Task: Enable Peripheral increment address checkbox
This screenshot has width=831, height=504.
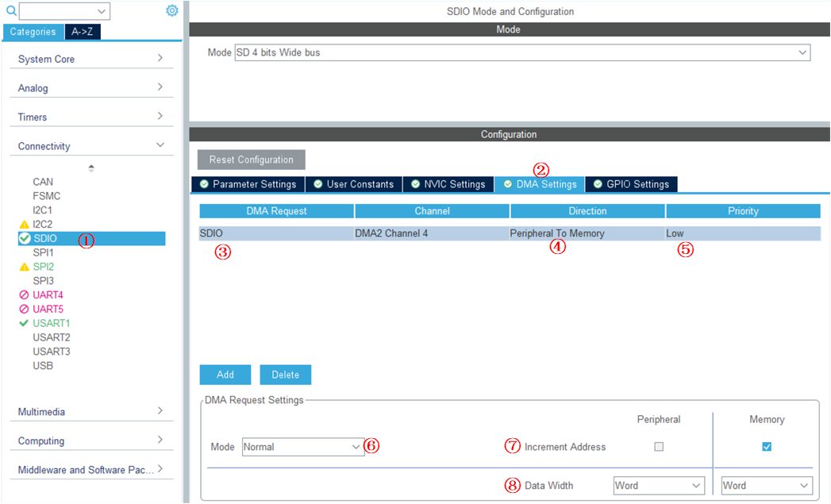Action: click(659, 447)
